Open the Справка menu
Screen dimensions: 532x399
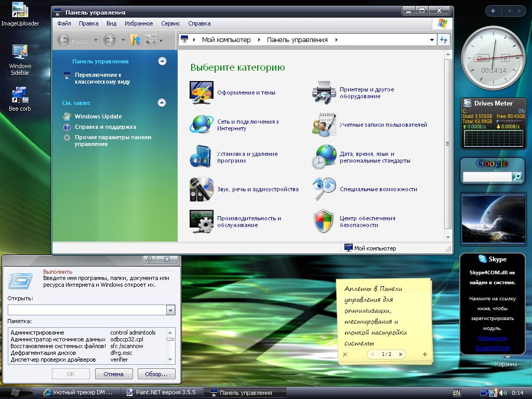199,23
